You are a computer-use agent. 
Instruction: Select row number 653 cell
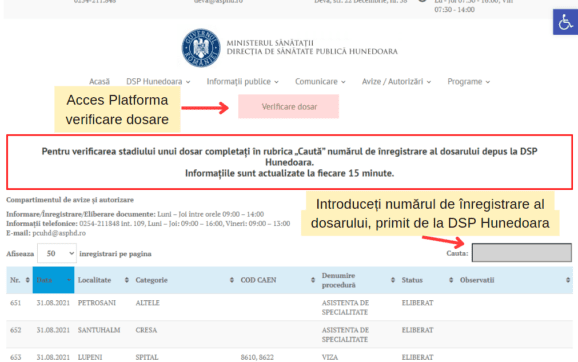(15, 357)
